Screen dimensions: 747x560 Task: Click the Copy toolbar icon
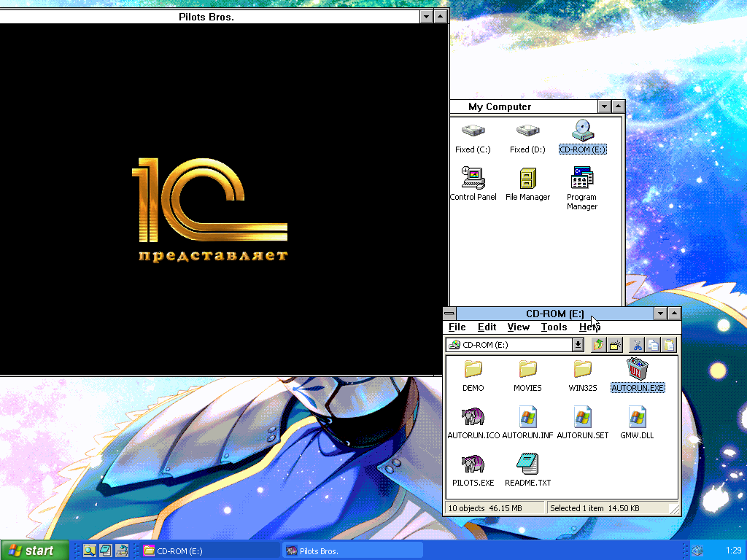point(653,345)
